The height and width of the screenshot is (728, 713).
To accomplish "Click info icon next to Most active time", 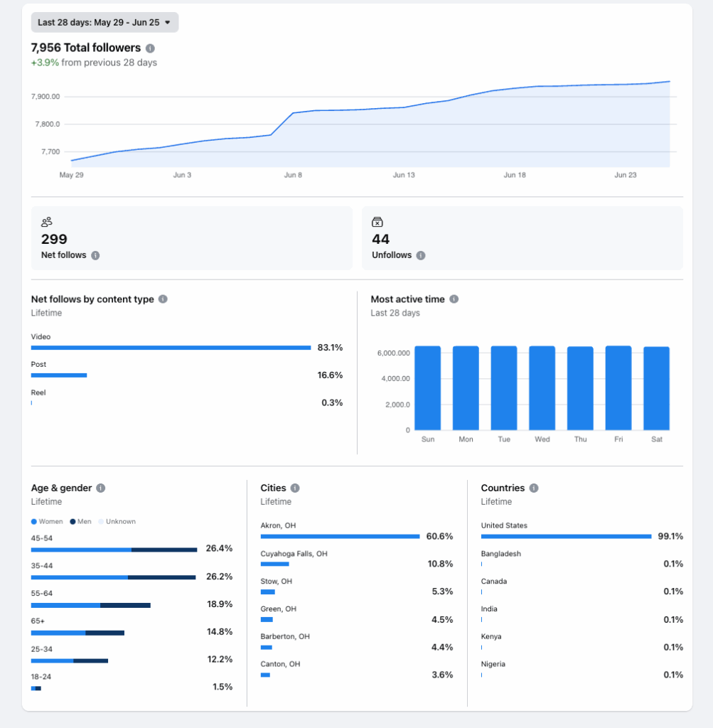I will (454, 299).
